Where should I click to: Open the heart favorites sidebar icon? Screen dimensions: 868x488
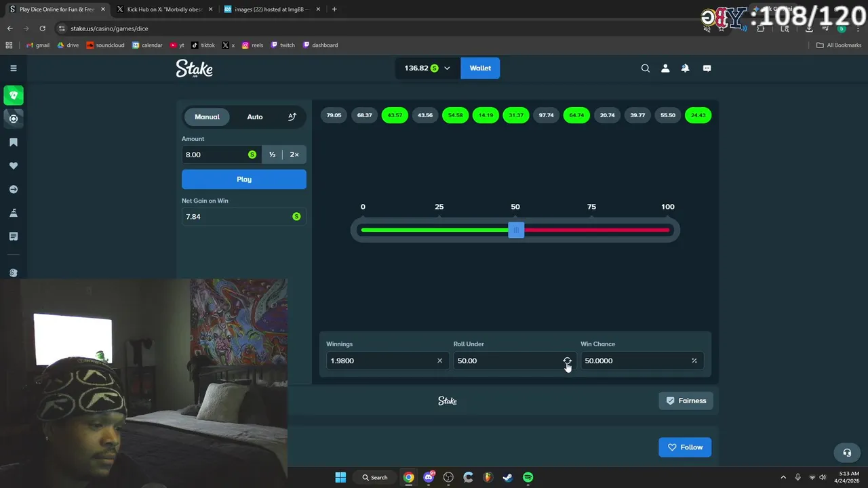click(x=13, y=166)
